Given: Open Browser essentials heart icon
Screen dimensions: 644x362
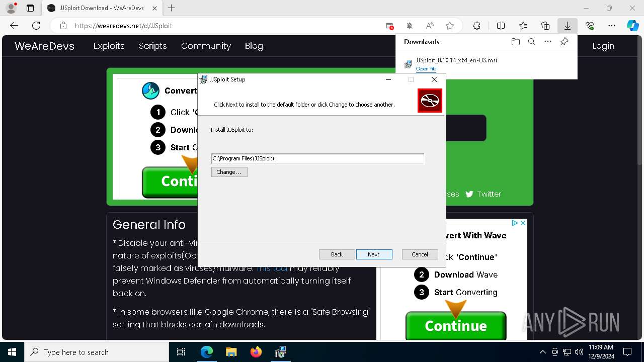Looking at the screenshot, I should coord(590,26).
